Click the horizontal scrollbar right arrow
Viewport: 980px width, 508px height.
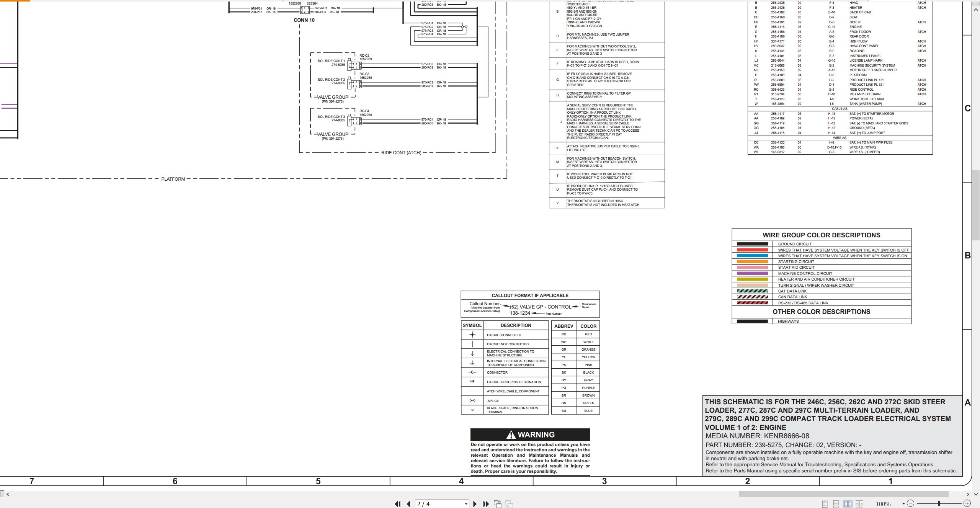point(968,494)
